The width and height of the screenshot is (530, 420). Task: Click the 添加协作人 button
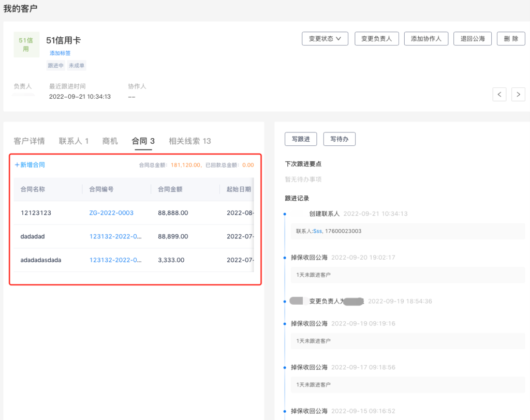tap(425, 39)
